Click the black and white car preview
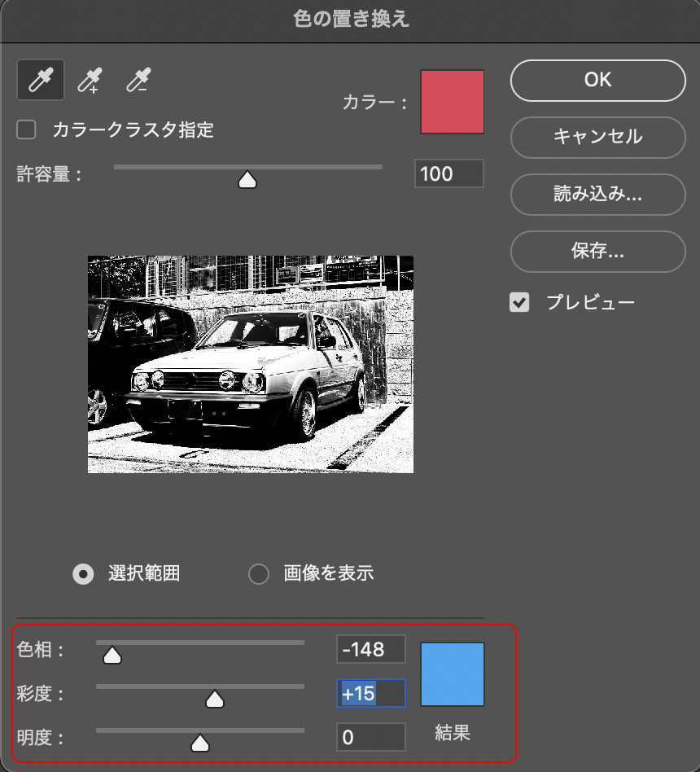 coord(250,364)
